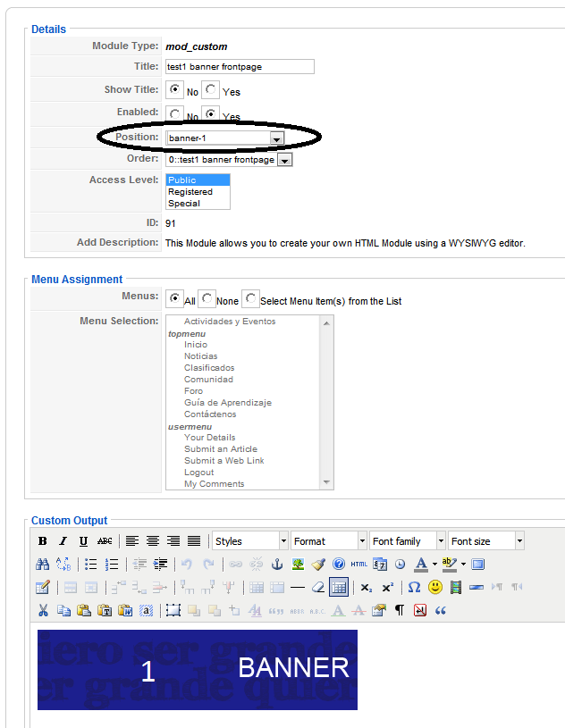Screen dimensions: 565x728
Task: Select Special access level
Action: (x=198, y=204)
